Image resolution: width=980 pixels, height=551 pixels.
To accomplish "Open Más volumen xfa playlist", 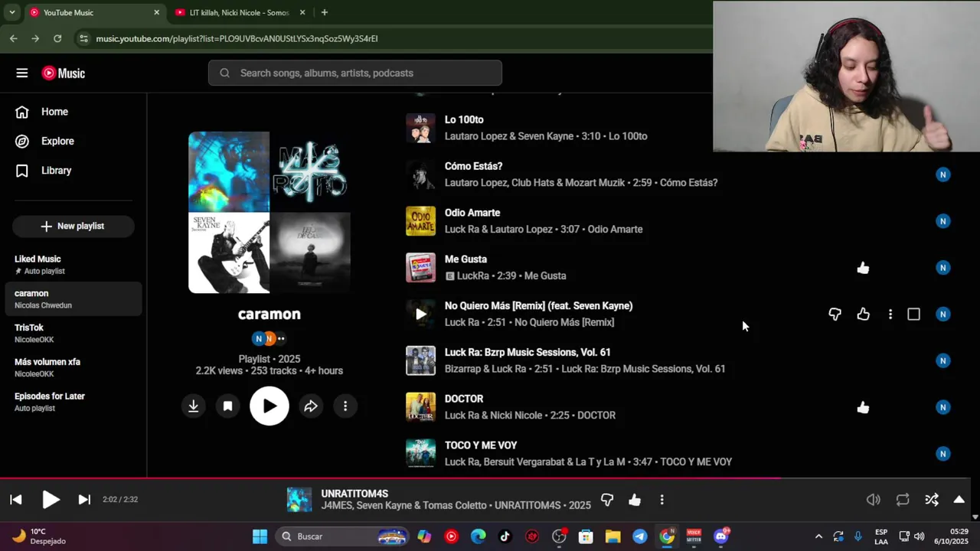I will coord(73,367).
